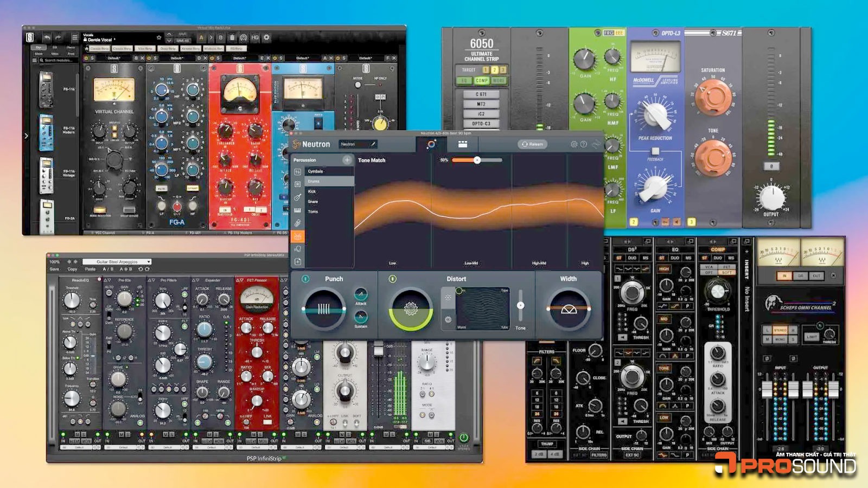Viewport: 868px width, 488px height.
Task: Click the redo icon in PSP InfiniStrip
Action: pos(147,269)
